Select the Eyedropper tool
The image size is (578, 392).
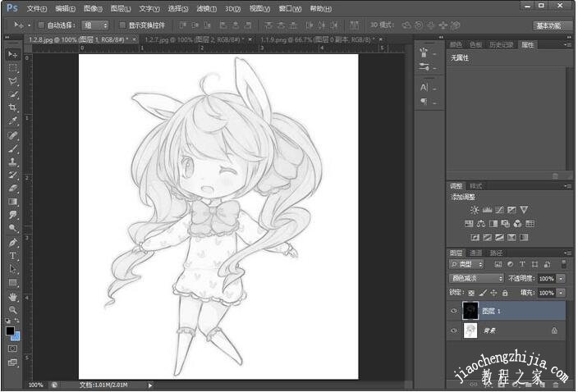13,121
